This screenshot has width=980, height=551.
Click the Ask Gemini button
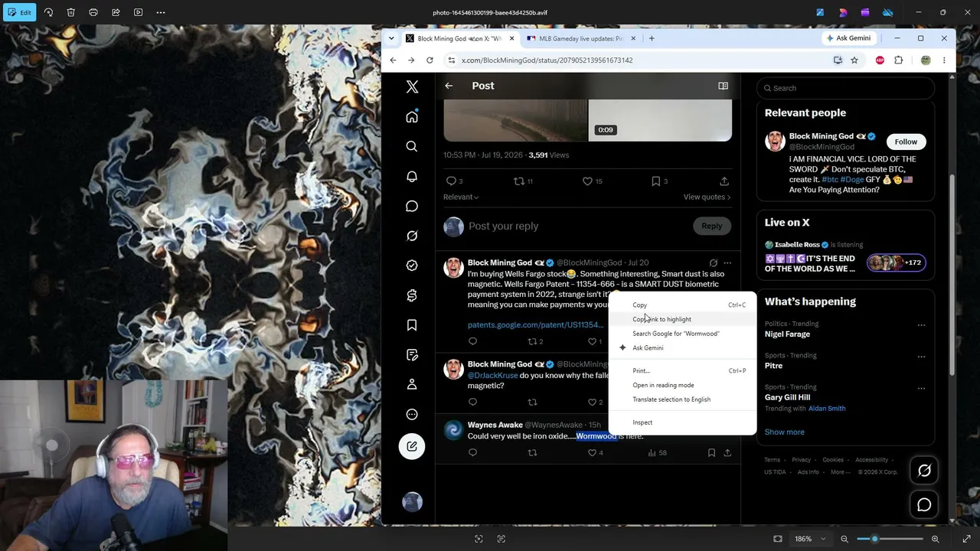[848, 38]
